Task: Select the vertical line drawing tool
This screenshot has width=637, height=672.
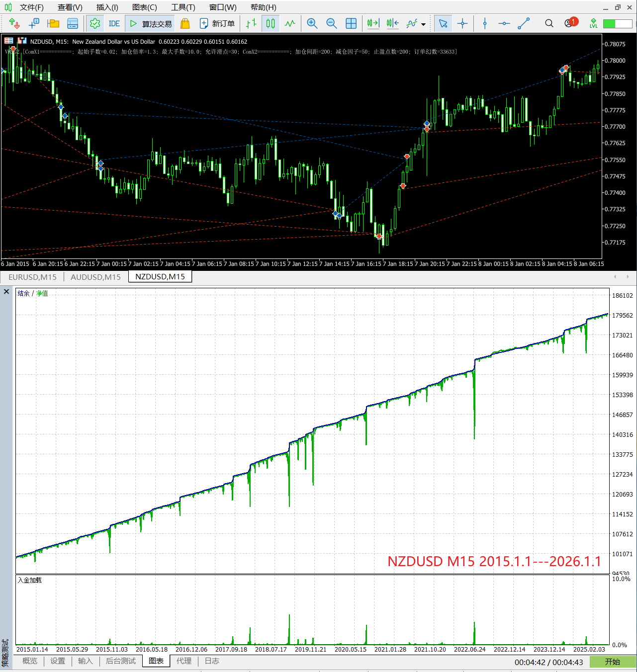Action: point(485,23)
